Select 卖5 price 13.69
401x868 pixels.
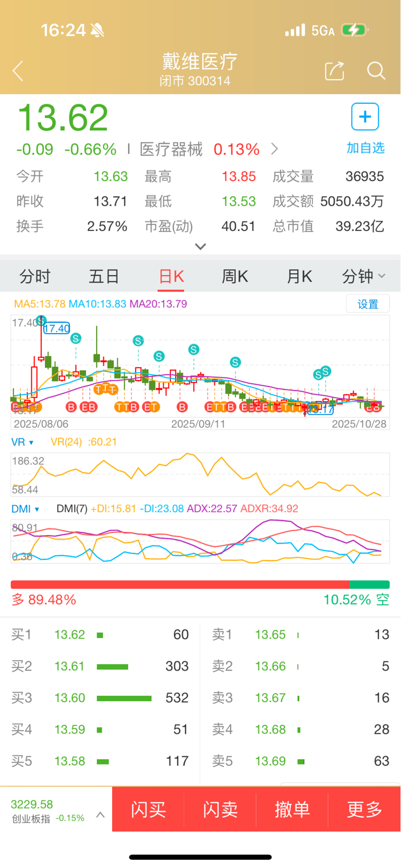(270, 761)
